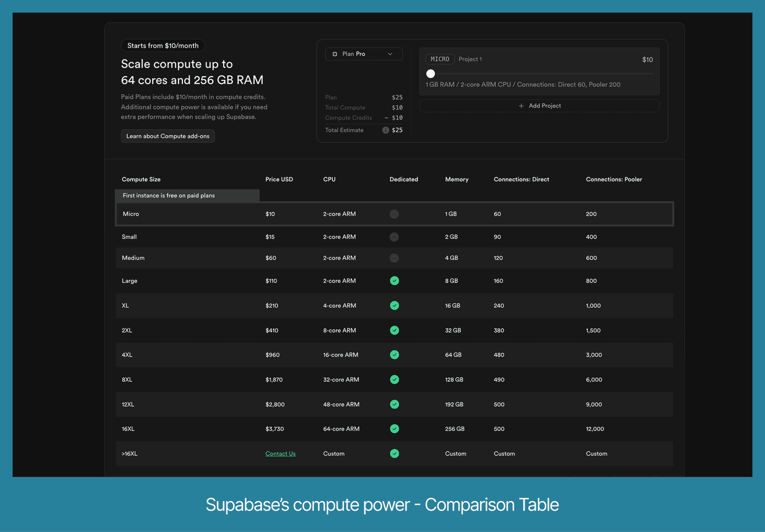765x532 pixels.
Task: Click the plan icon inside the Plan Pro selector
Action: point(335,54)
